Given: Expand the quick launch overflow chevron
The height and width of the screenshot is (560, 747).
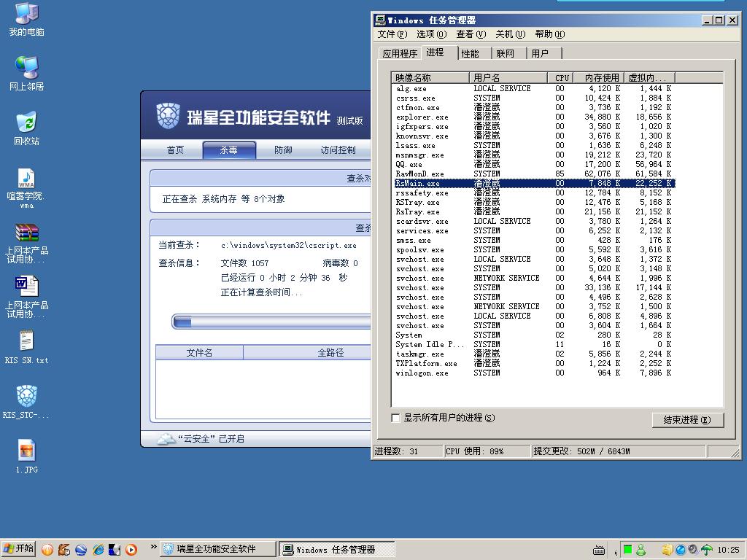Looking at the screenshot, I should 153,547.
